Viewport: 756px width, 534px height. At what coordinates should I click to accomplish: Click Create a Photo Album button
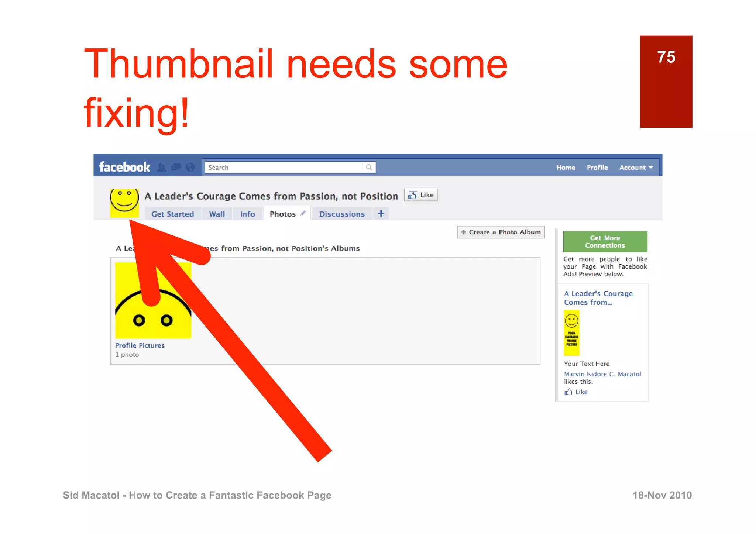click(501, 232)
